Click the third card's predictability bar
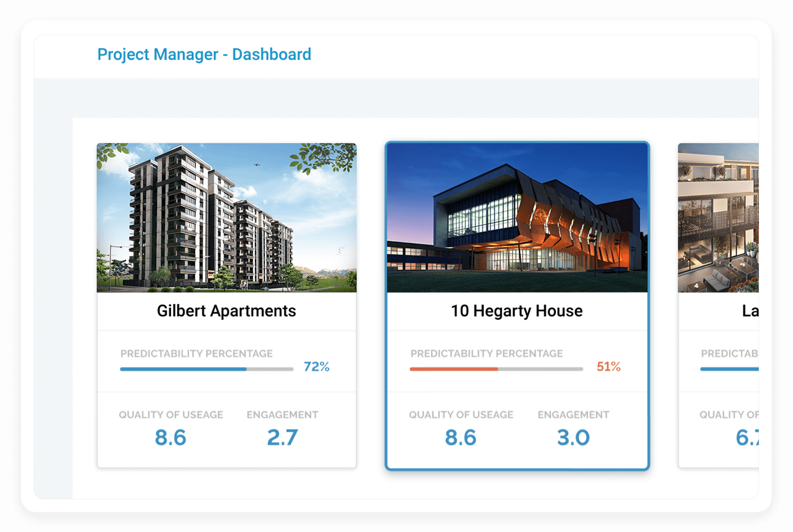 click(x=729, y=369)
